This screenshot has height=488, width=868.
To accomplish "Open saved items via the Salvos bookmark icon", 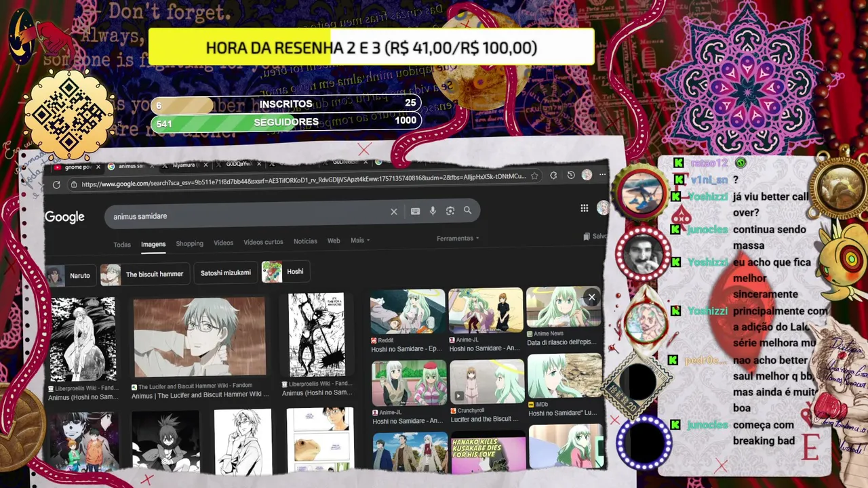I will pyautogui.click(x=587, y=237).
